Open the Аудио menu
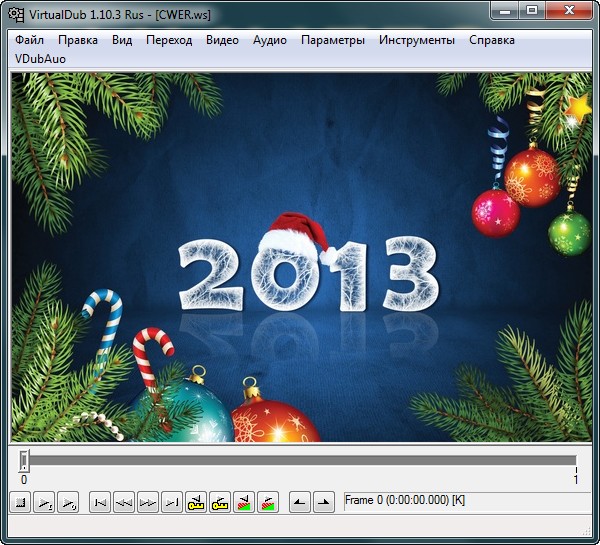 (270, 40)
